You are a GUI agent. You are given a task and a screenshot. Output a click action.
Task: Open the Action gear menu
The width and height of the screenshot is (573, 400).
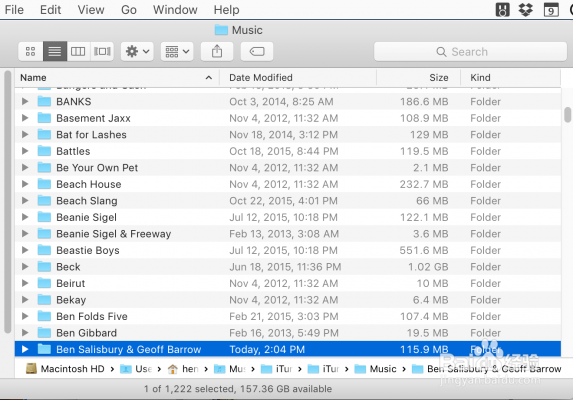point(137,52)
